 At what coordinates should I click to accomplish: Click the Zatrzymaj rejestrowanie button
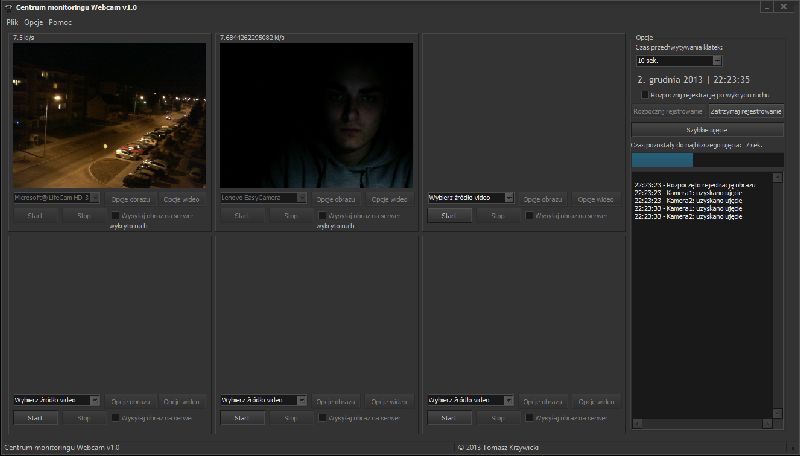[745, 111]
